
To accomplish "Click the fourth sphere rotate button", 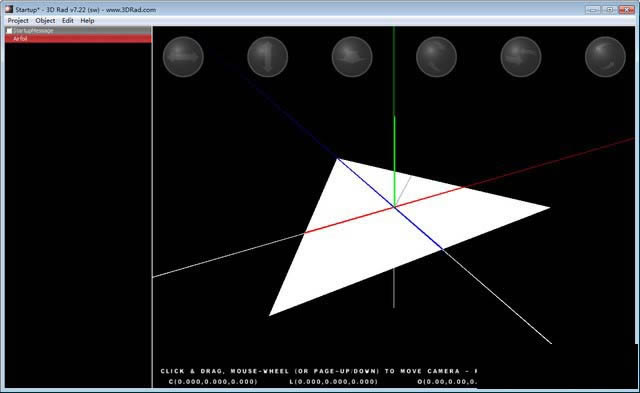I will pyautogui.click(x=436, y=57).
